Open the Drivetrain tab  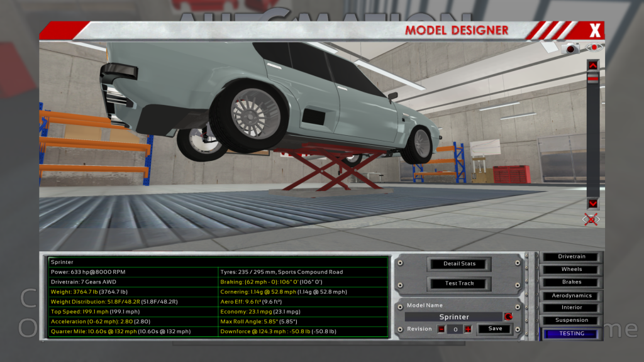click(x=571, y=257)
